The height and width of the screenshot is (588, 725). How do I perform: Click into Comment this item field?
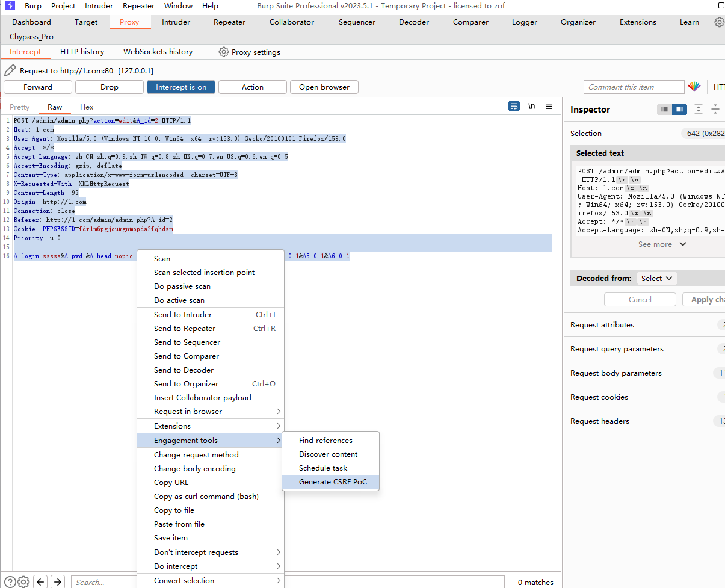click(x=634, y=87)
